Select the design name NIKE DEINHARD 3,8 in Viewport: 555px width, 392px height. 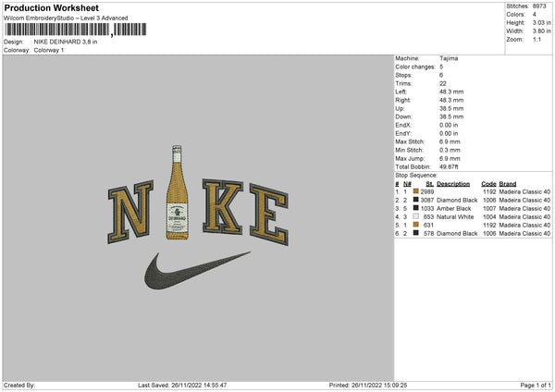pos(66,42)
